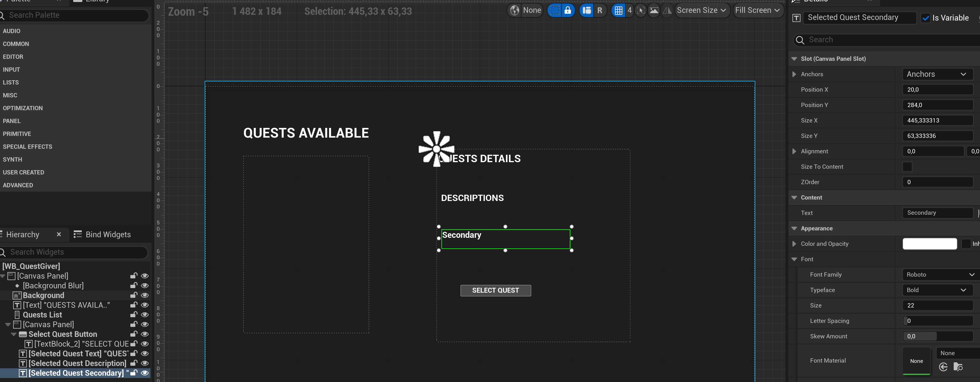
Task: Toggle the grid snapping icon
Action: 619,10
